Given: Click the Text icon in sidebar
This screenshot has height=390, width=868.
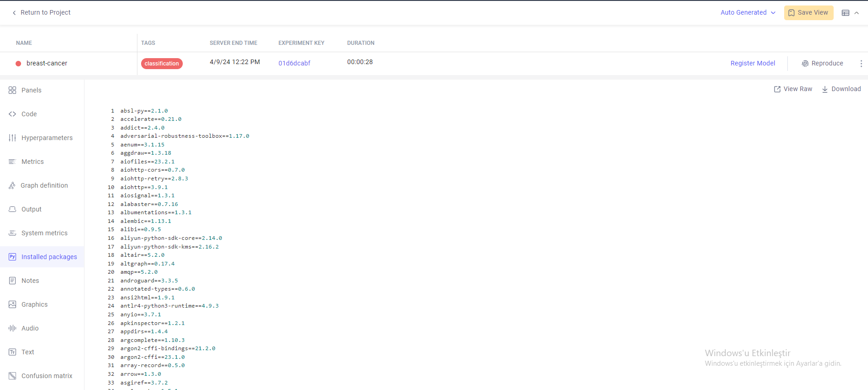Looking at the screenshot, I should (12, 352).
